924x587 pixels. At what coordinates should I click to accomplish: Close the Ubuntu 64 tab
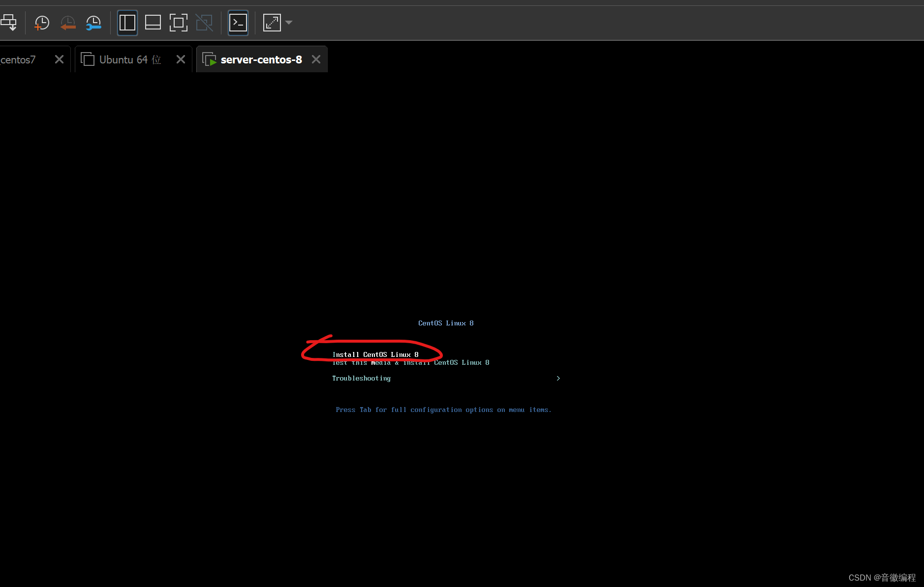point(181,59)
